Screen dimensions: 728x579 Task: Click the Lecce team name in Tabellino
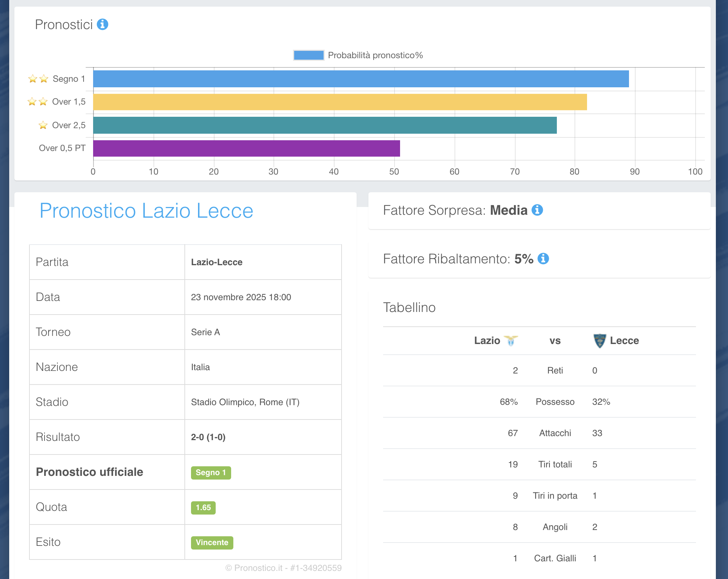pos(624,340)
